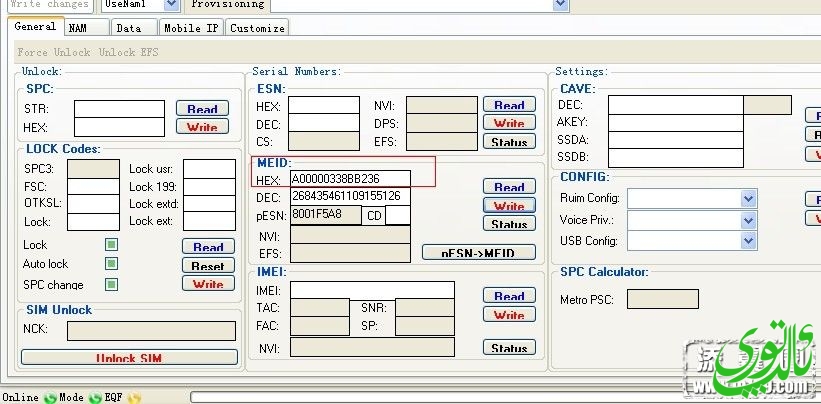Expand the UseNam1 dropdown
This screenshot has height=404, width=821.
(171, 5)
